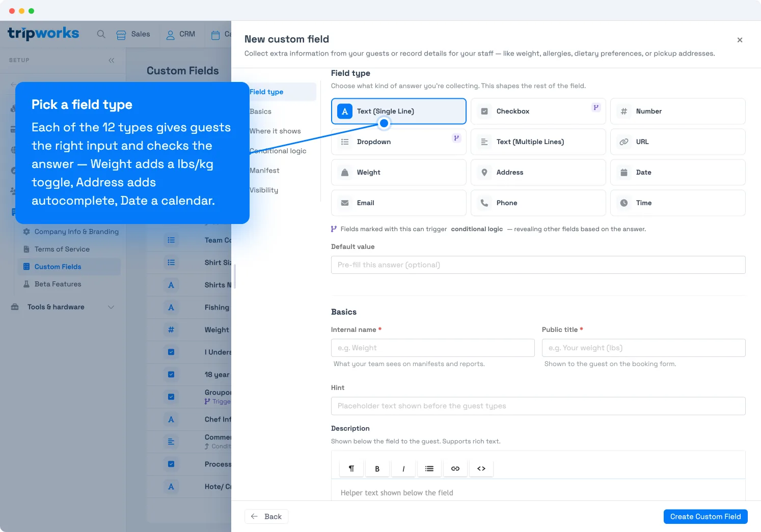Screen dimensions: 761x532
Task: Jump to Where it shows section
Action: click(x=275, y=131)
